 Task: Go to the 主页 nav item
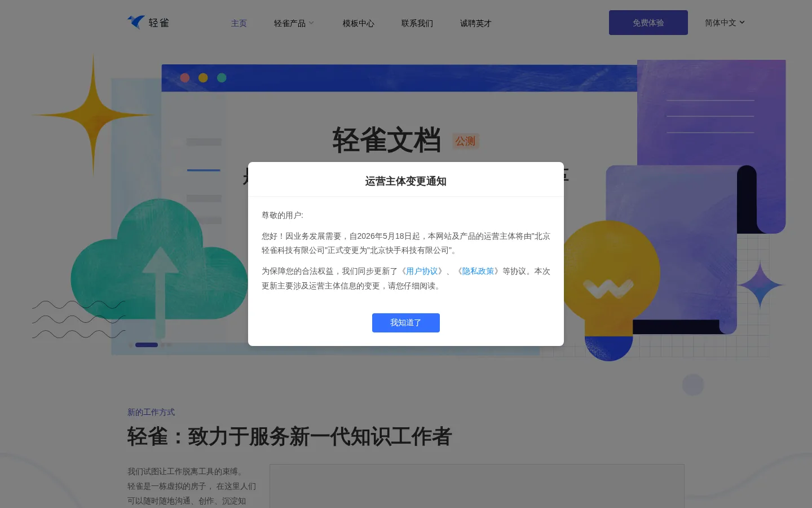pyautogui.click(x=239, y=23)
